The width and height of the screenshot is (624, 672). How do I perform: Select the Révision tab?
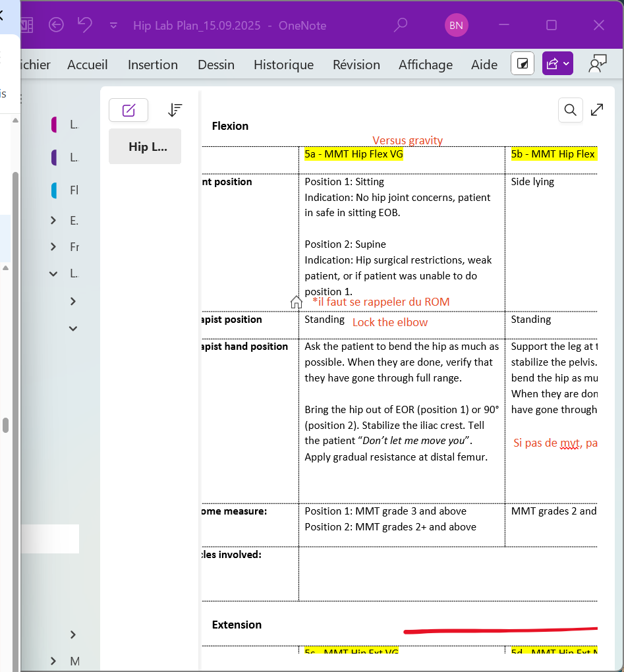[356, 65]
